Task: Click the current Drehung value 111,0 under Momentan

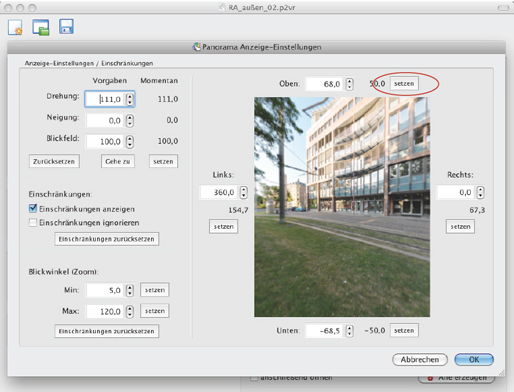Action: pos(168,99)
